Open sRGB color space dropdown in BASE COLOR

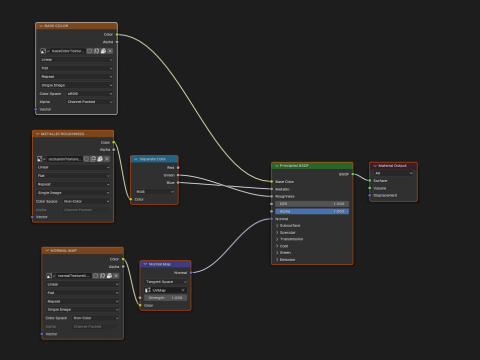(90, 94)
